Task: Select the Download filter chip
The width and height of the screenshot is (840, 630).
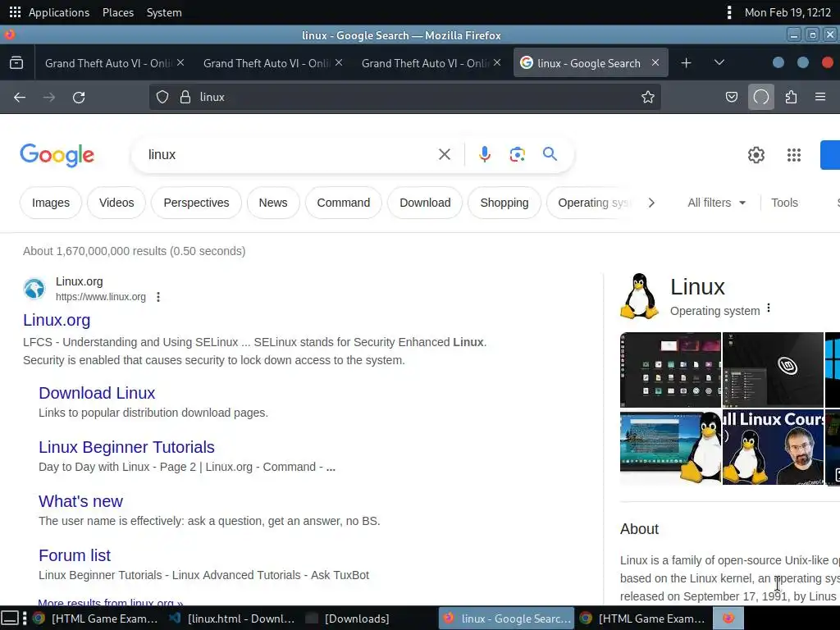Action: [x=425, y=203]
